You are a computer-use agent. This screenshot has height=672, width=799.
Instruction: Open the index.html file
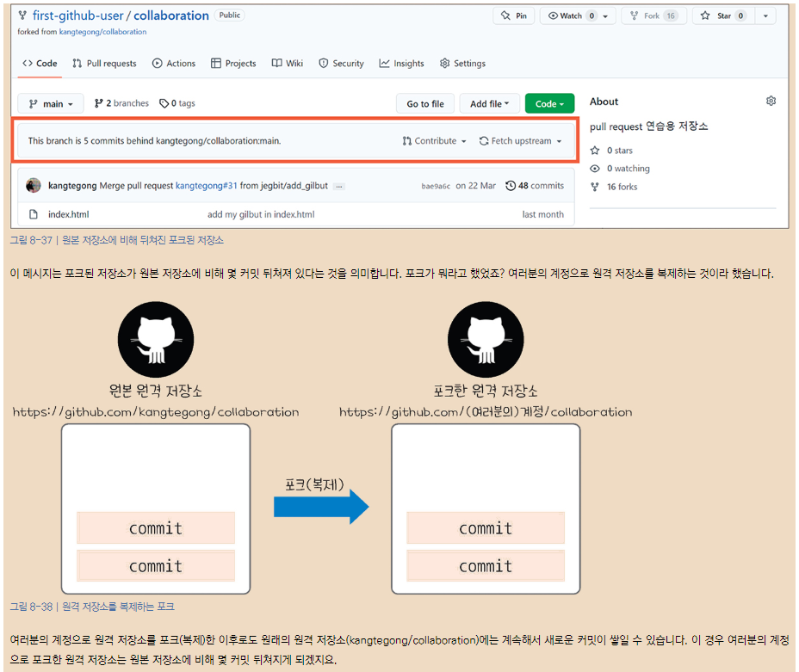pyautogui.click(x=68, y=214)
